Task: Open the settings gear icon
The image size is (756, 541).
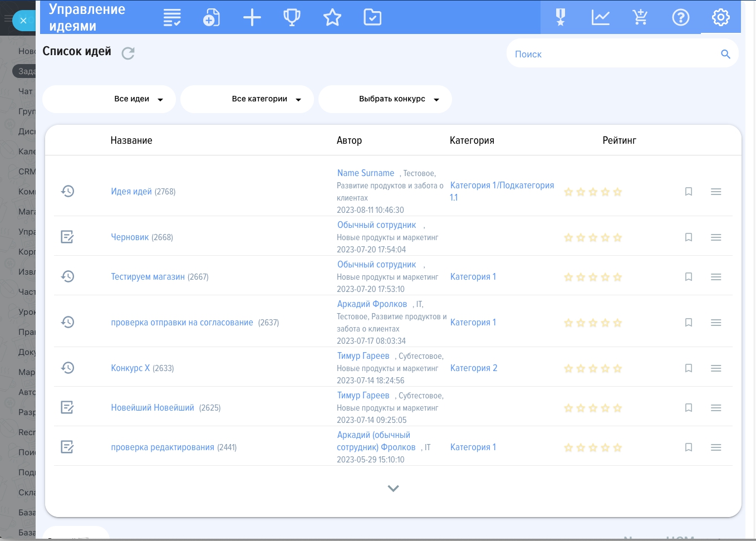Action: coord(720,17)
